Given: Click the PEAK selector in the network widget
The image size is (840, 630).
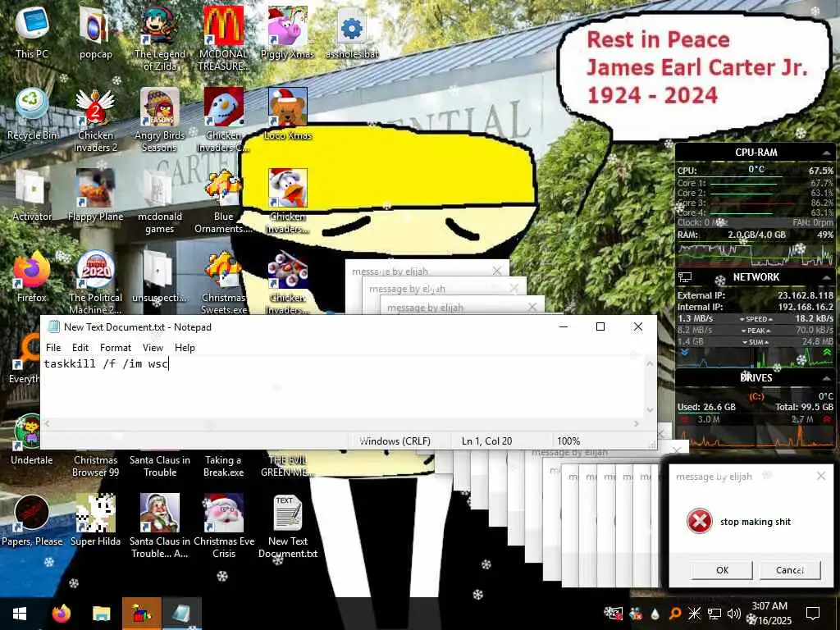Looking at the screenshot, I should click(756, 331).
